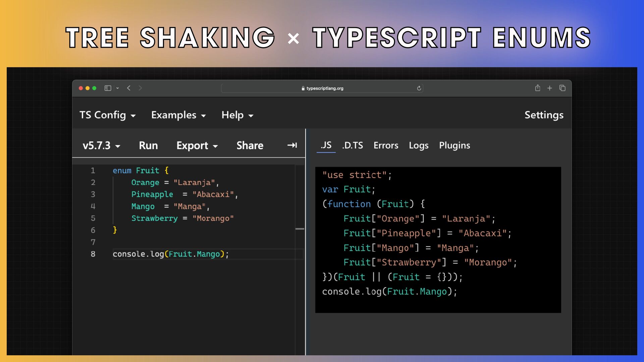The width and height of the screenshot is (644, 362).
Task: Collapse the sidebar with the arrow-to-bar icon
Action: point(292,145)
